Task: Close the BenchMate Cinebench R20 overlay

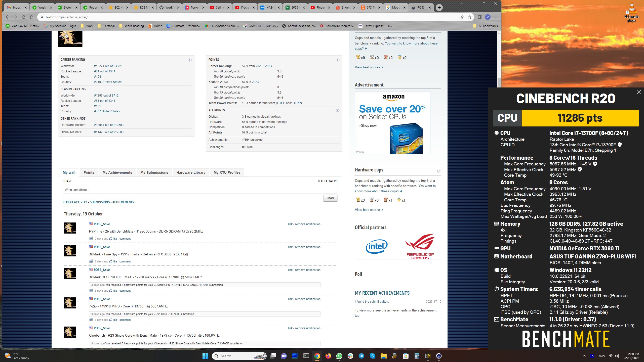Action: click(638, 92)
